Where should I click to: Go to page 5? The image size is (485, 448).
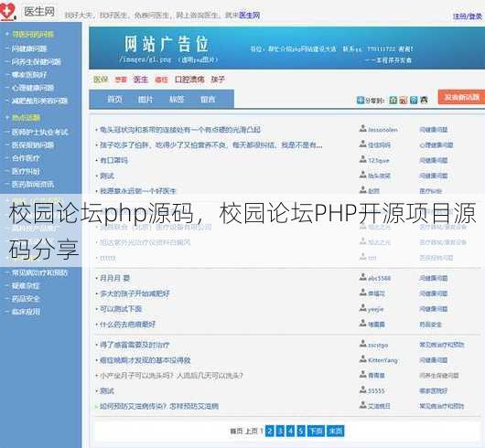coord(301,431)
